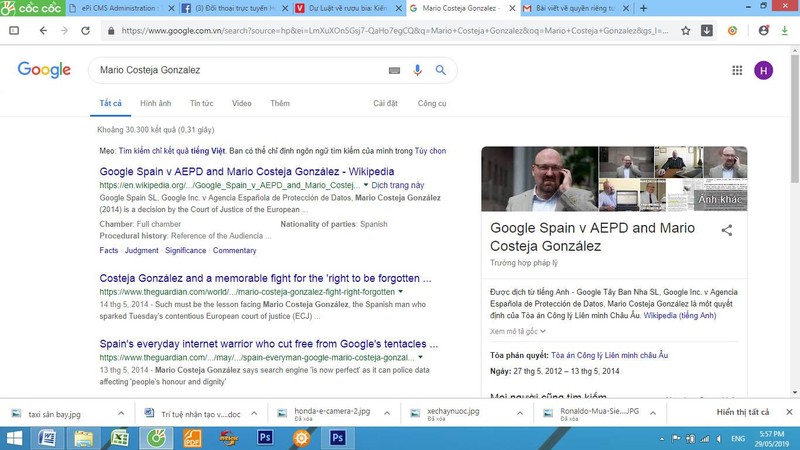Share the knowledge panel result

tap(727, 230)
